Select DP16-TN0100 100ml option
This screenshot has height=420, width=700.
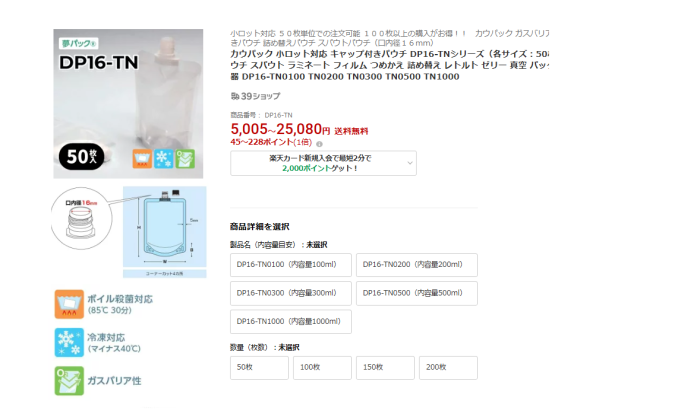(291, 265)
